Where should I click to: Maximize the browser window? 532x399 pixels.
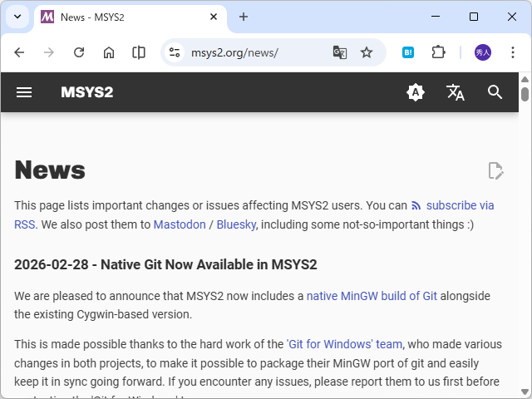(x=474, y=17)
